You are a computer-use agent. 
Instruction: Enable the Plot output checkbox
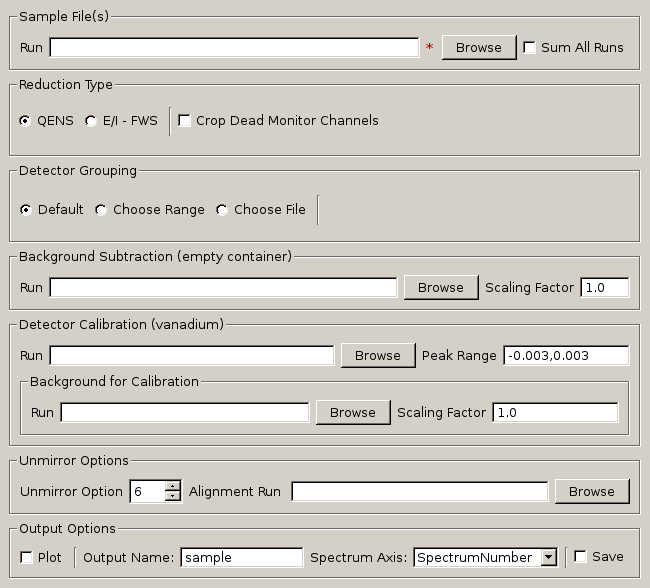point(26,557)
